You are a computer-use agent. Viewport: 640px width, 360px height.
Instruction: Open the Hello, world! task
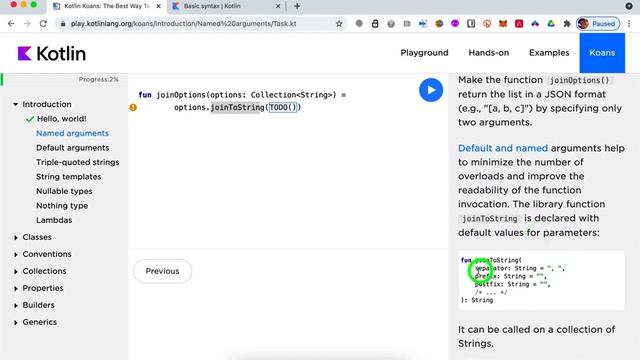(x=62, y=119)
